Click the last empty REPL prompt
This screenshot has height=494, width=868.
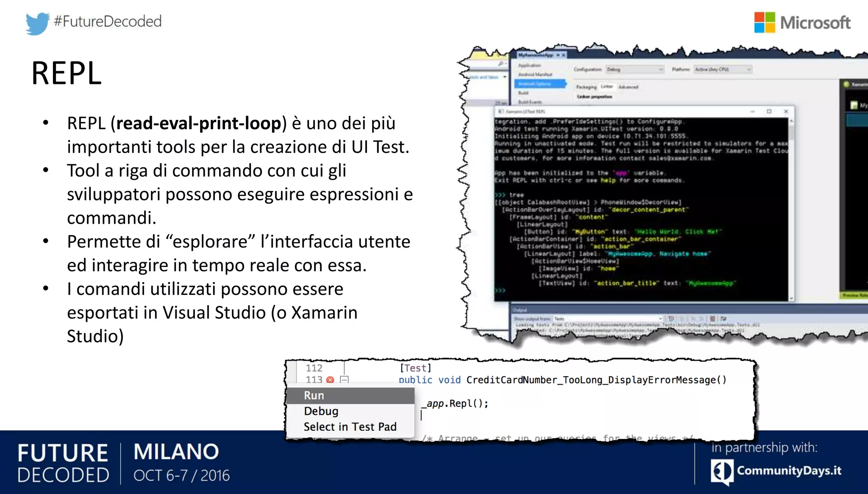[500, 291]
